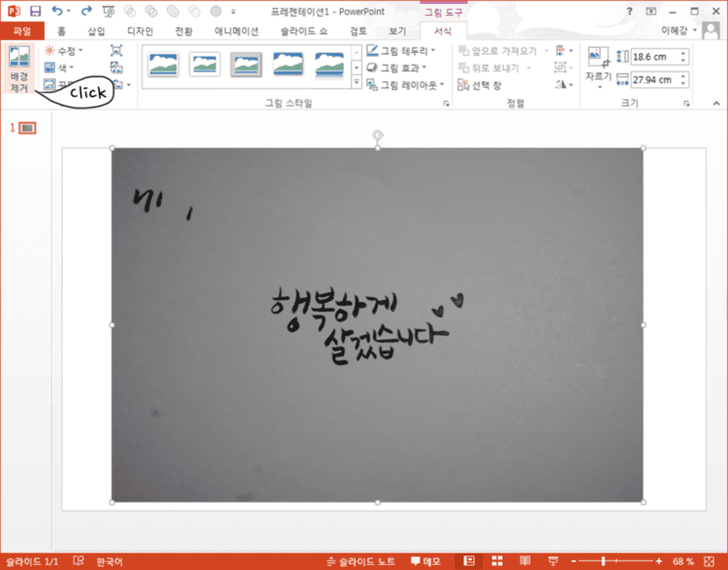Screen dimensions: 728x570
Task: Click the 색 color adjustment button
Action: point(59,68)
